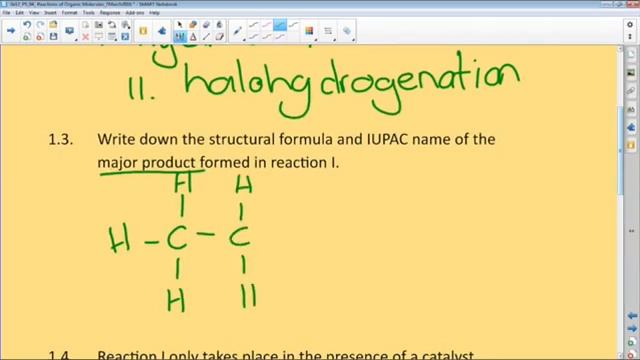The image size is (640, 360).
Task: Select first black pen line style
Action: [x=253, y=24]
